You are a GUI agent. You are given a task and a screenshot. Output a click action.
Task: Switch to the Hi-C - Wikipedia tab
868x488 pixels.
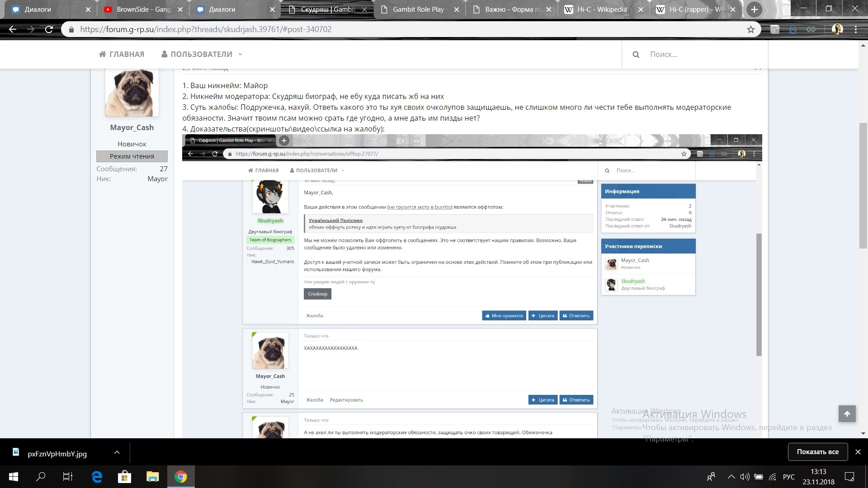click(601, 9)
